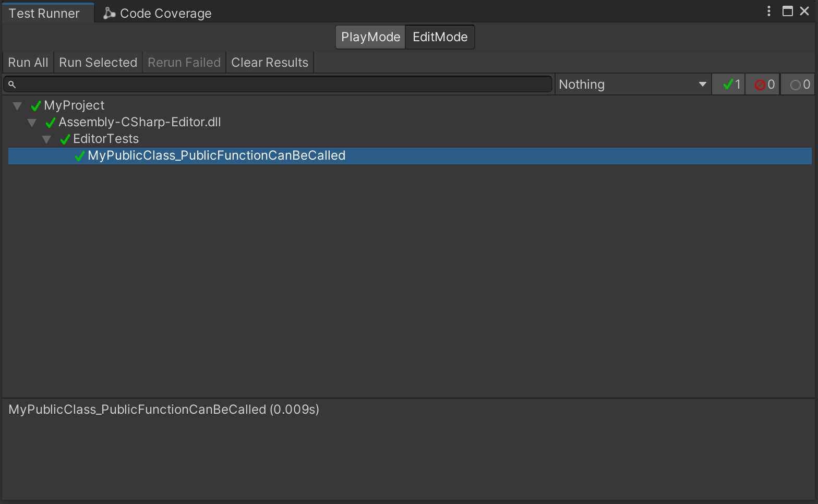Click green checkmark beside EditorTests

click(65, 139)
